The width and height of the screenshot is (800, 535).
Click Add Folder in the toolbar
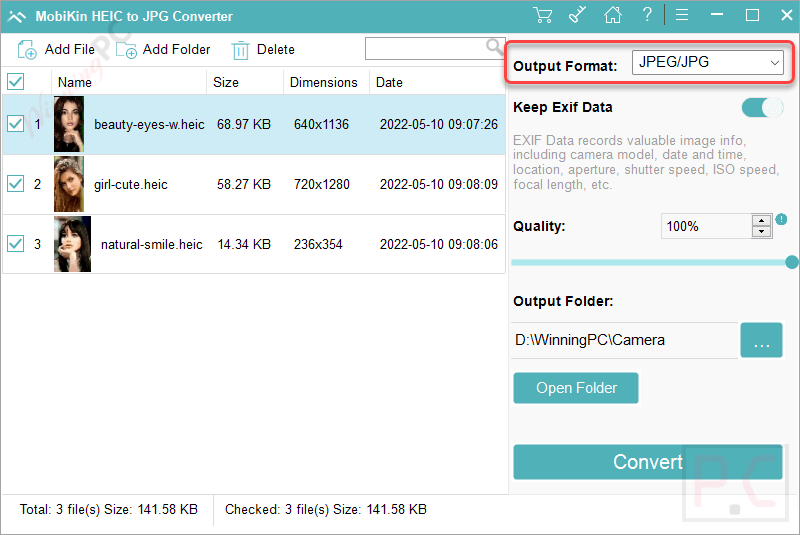163,49
